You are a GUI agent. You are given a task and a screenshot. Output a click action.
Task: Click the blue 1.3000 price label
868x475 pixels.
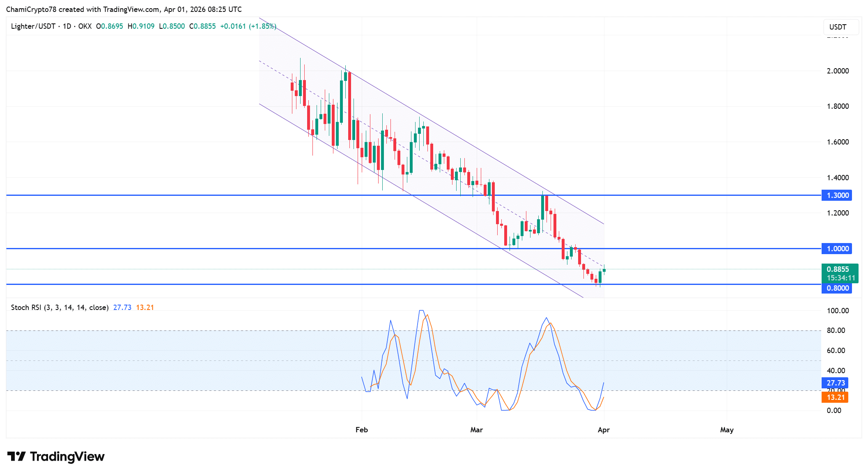(836, 195)
